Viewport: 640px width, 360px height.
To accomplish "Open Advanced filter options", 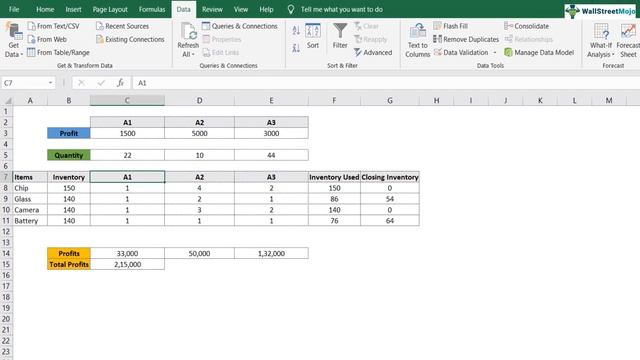I will click(373, 52).
